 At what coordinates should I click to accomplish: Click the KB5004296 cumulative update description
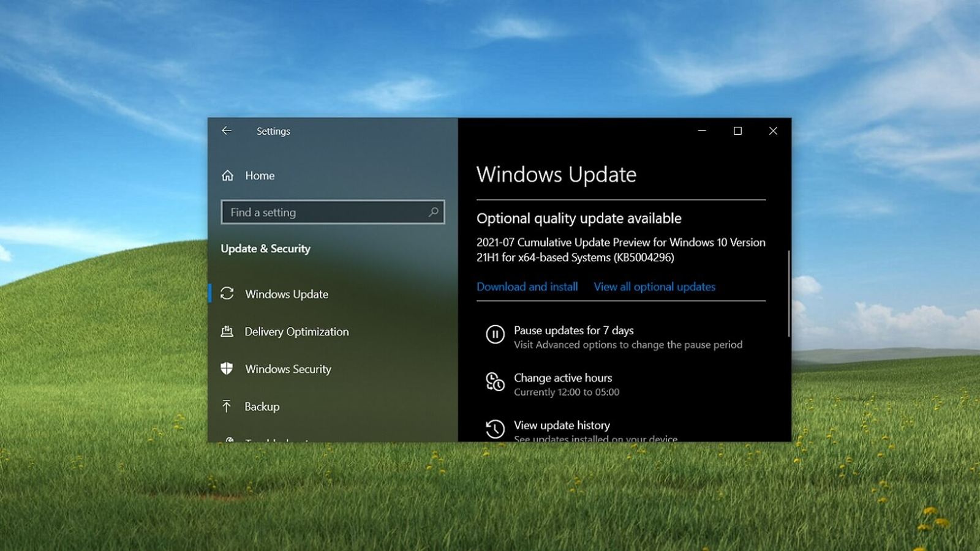(x=621, y=250)
